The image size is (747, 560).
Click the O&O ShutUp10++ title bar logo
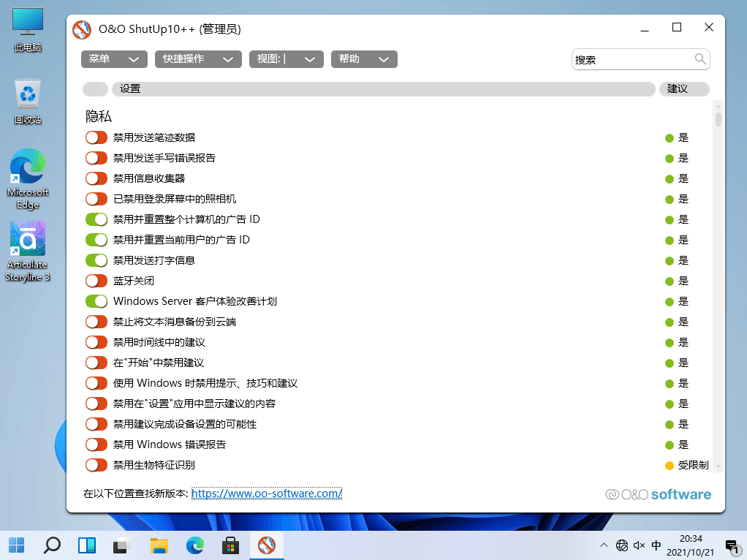(x=81, y=29)
